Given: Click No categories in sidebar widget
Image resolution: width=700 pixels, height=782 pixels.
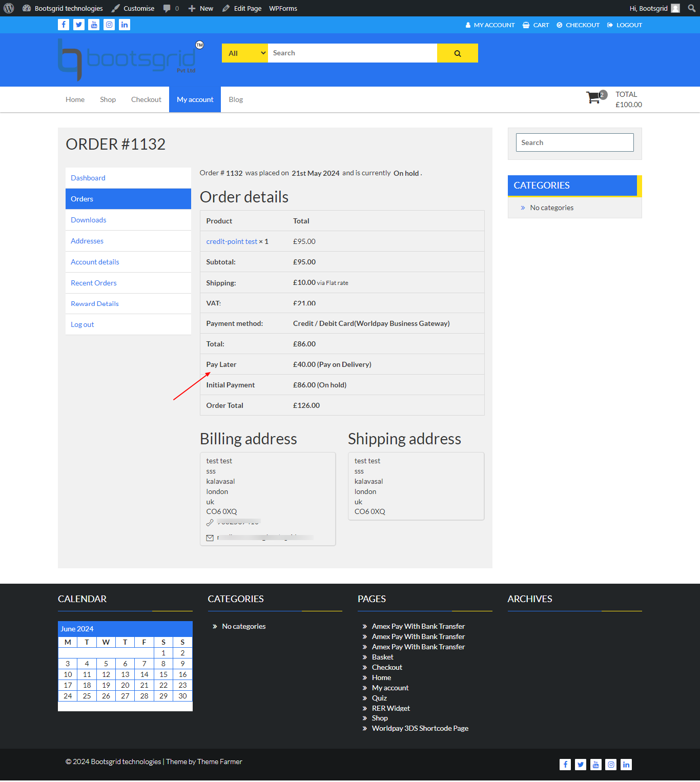Looking at the screenshot, I should pos(552,208).
